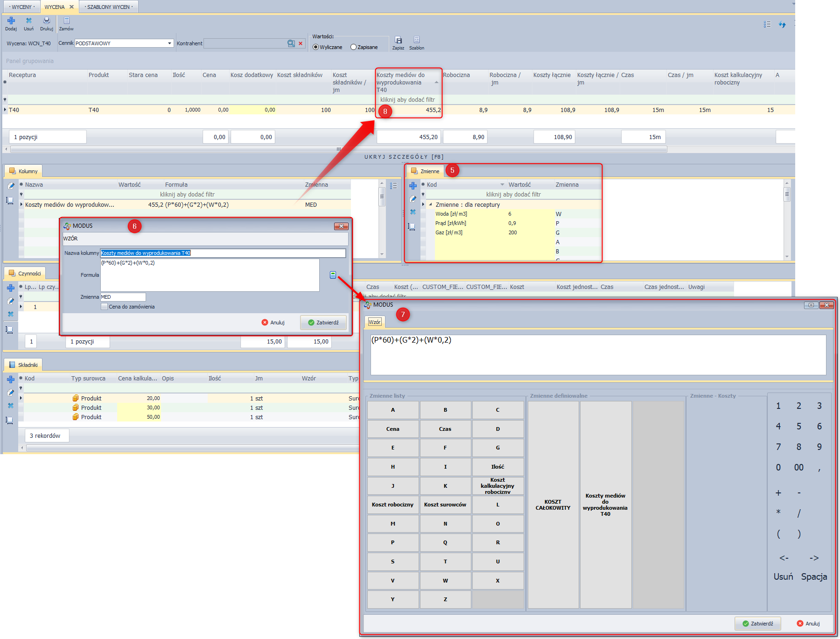
Task: Click the Szablon template icon
Action: (x=417, y=40)
